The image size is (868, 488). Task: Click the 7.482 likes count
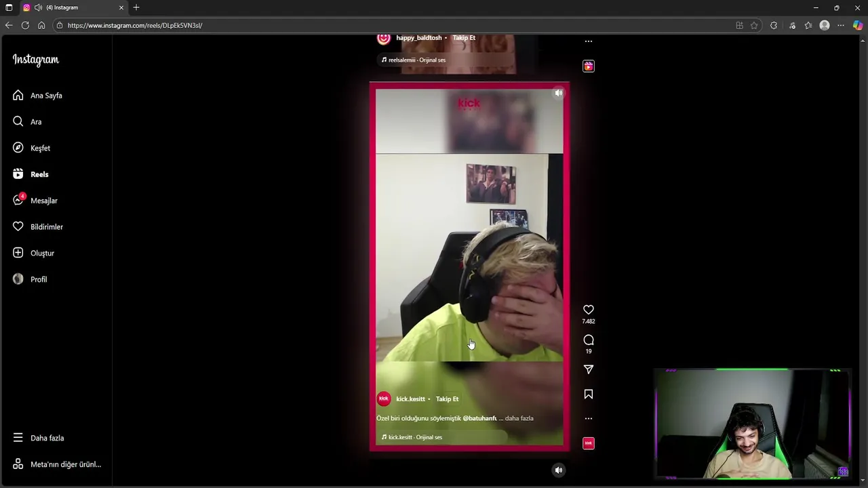point(589,321)
